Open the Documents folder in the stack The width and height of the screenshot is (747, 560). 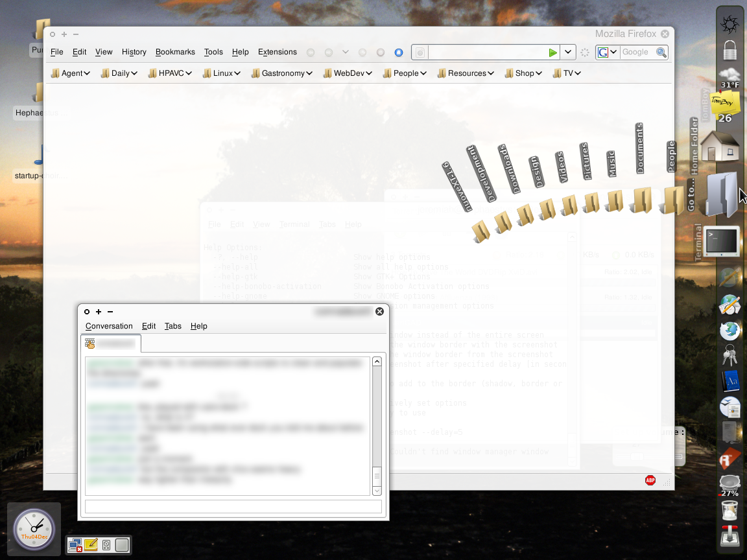click(641, 200)
